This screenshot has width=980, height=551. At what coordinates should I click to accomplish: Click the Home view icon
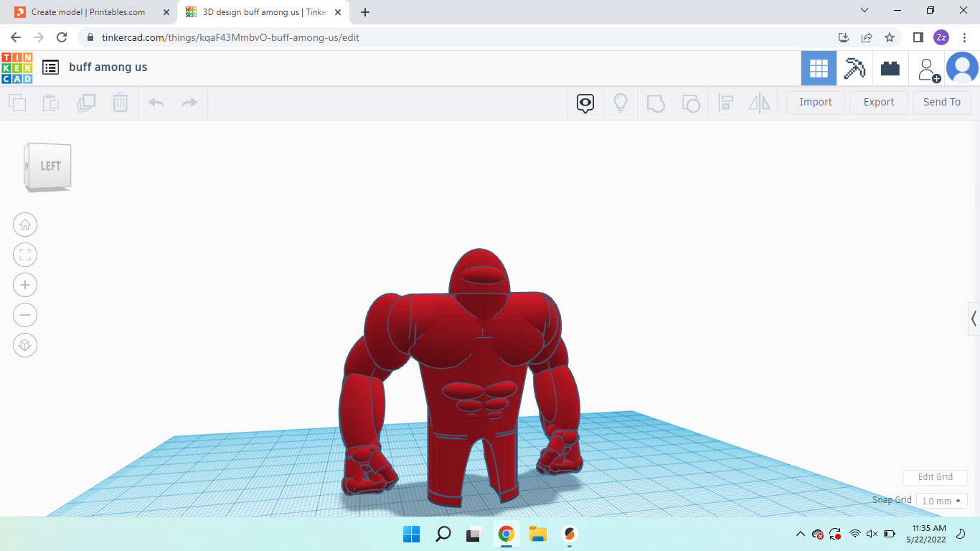[x=25, y=225]
